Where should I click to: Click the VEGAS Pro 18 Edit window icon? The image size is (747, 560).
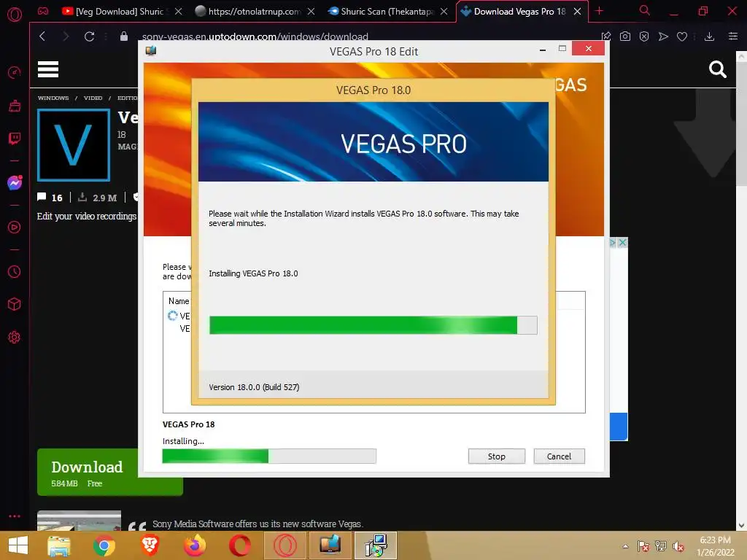pos(151,50)
